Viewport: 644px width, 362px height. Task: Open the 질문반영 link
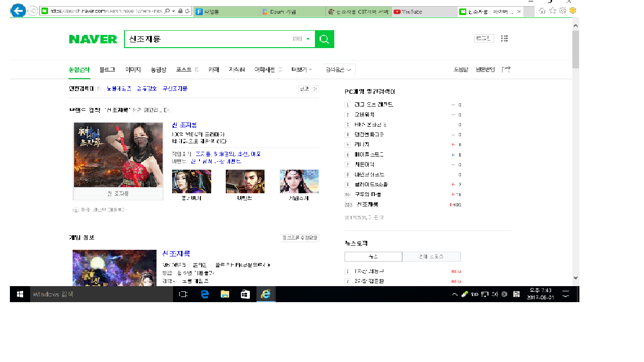485,70
